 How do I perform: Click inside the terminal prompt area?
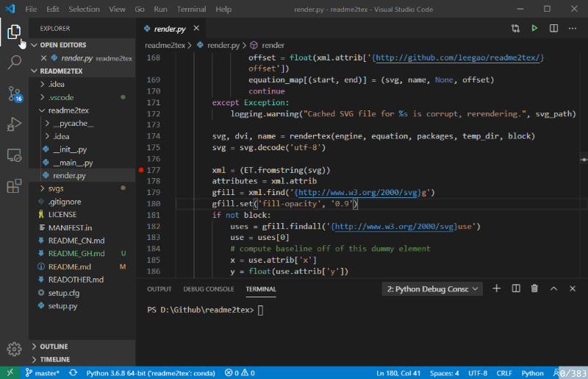(261, 310)
